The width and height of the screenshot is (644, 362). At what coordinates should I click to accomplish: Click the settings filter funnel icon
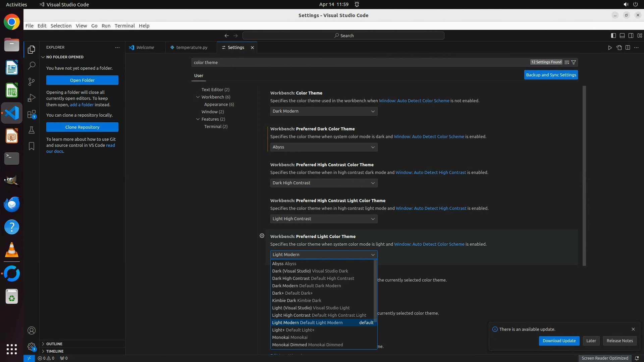(574, 62)
